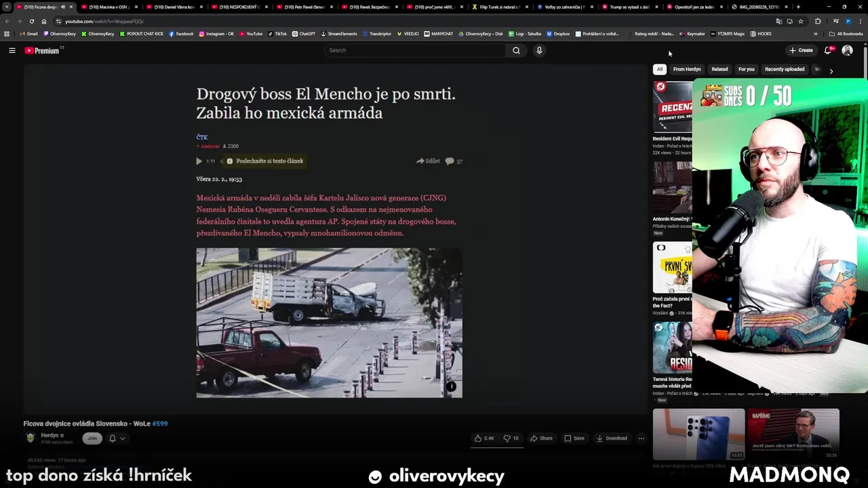Dislike the video with thumbs down
Screen dimensions: 868x488
(511, 439)
